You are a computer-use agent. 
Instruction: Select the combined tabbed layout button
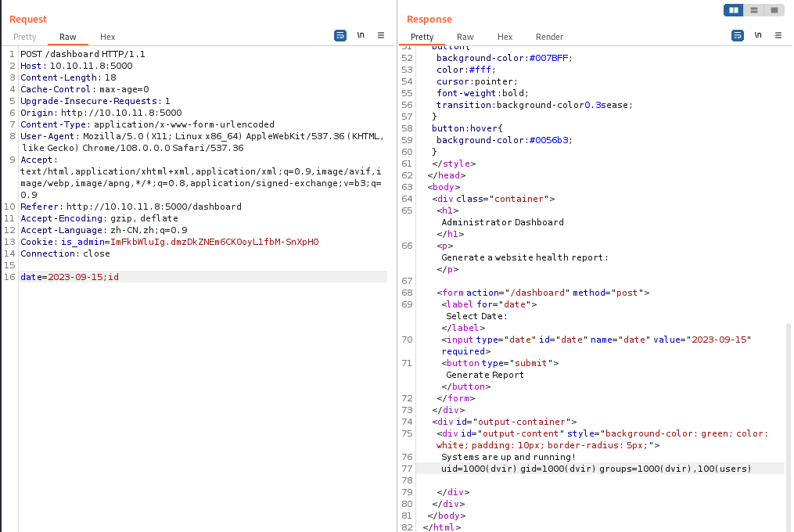(774, 10)
